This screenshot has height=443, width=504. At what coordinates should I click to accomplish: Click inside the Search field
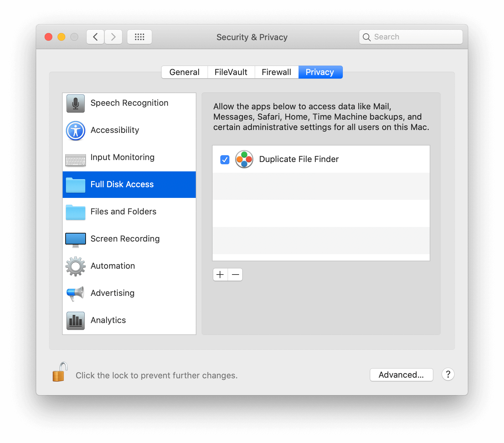click(x=410, y=37)
